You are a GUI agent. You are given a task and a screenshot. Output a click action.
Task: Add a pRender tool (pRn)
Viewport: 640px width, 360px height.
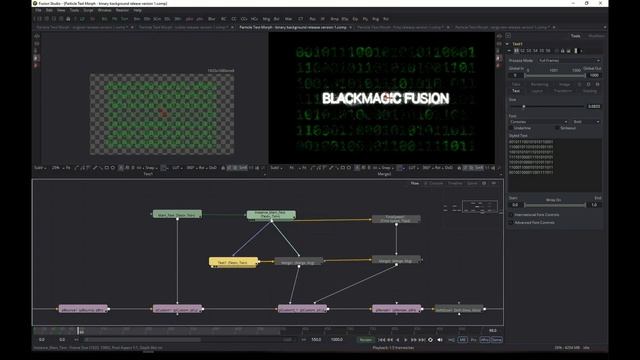[200, 19]
